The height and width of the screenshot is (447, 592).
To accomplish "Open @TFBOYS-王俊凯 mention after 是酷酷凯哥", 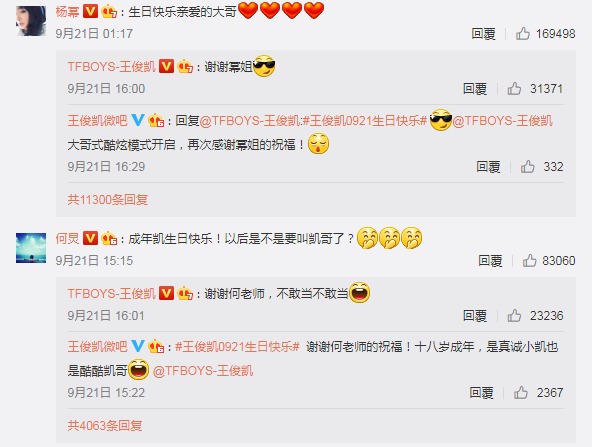I will [x=203, y=371].
